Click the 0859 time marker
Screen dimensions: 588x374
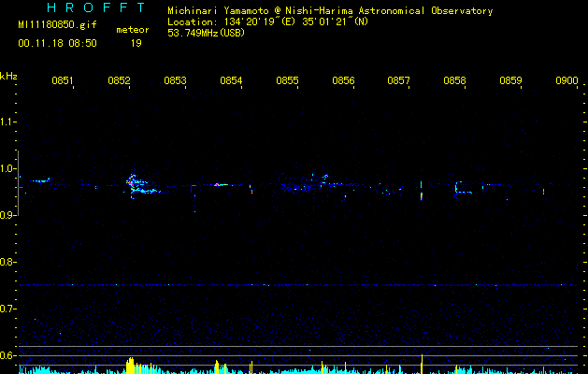[x=510, y=80]
